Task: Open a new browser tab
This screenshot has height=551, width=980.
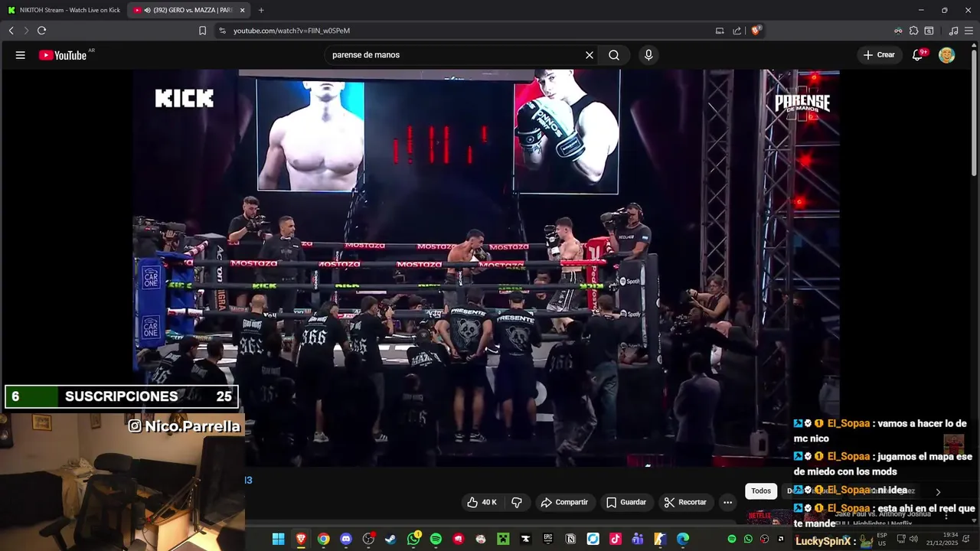Action: pyautogui.click(x=261, y=10)
